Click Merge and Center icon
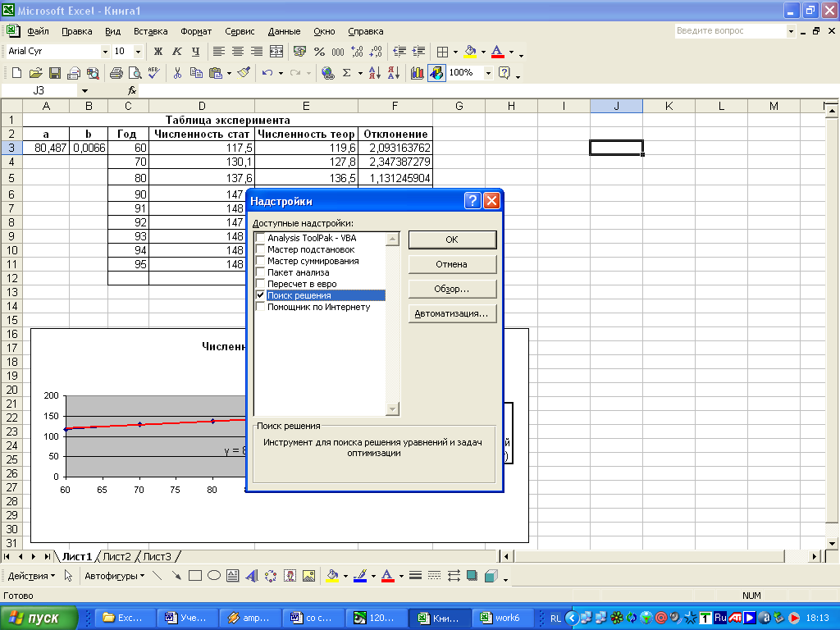 (x=276, y=52)
